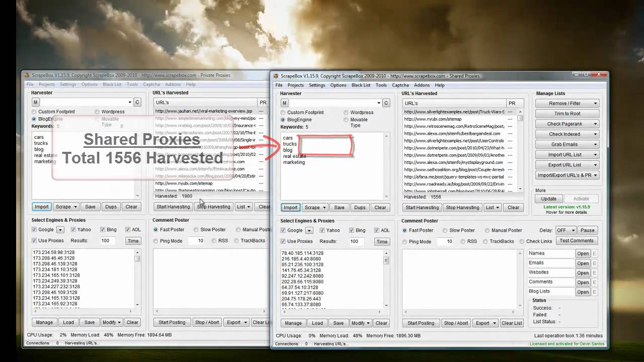
Task: Select proxy 78.40.185.114:3128 in list
Action: [302, 253]
